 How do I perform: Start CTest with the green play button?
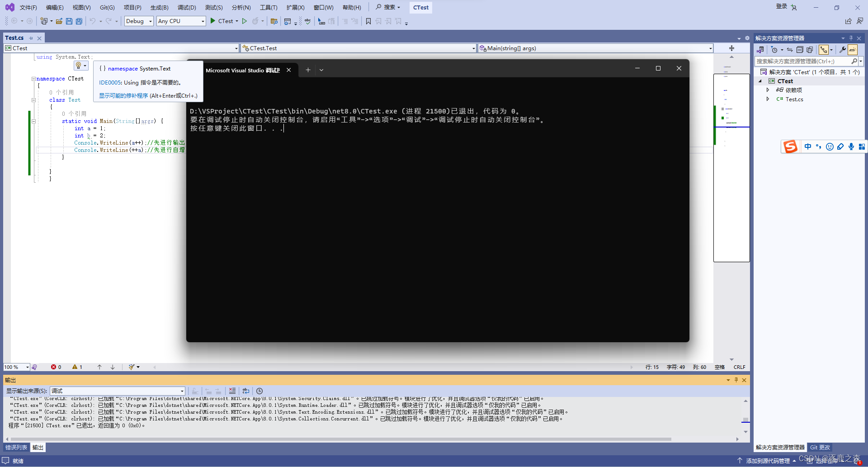(213, 21)
